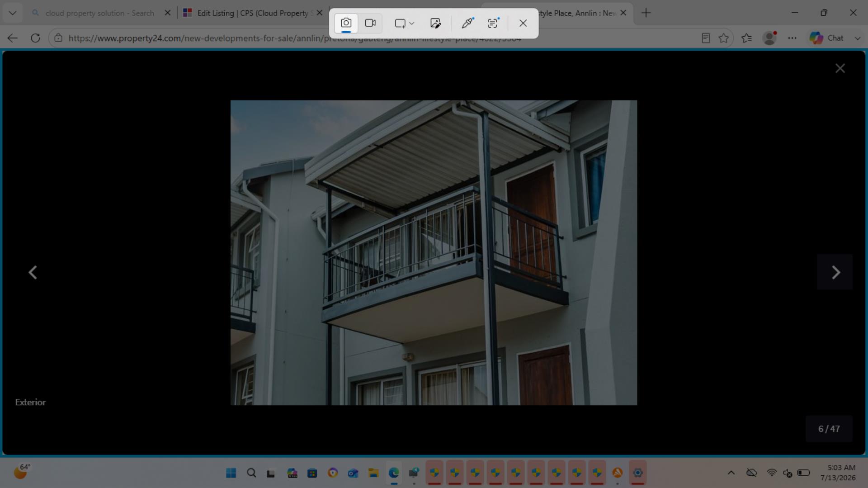Select the Lifestyle Place, Annlin tab
Image resolution: width=868 pixels, height=488 pixels.
click(577, 13)
